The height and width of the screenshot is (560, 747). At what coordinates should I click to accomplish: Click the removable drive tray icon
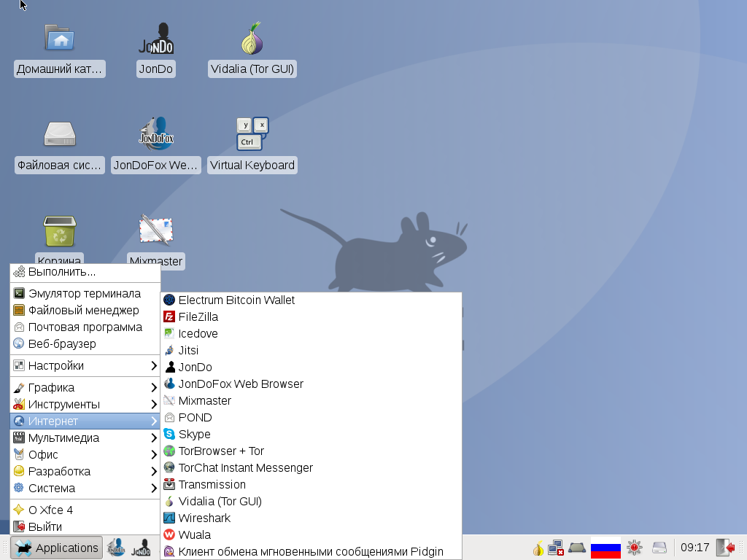coord(659,548)
